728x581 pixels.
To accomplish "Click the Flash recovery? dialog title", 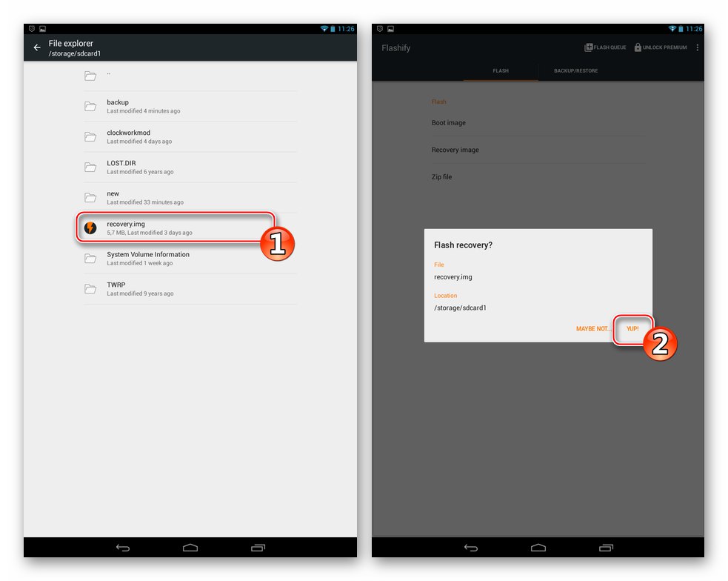I will pos(463,245).
